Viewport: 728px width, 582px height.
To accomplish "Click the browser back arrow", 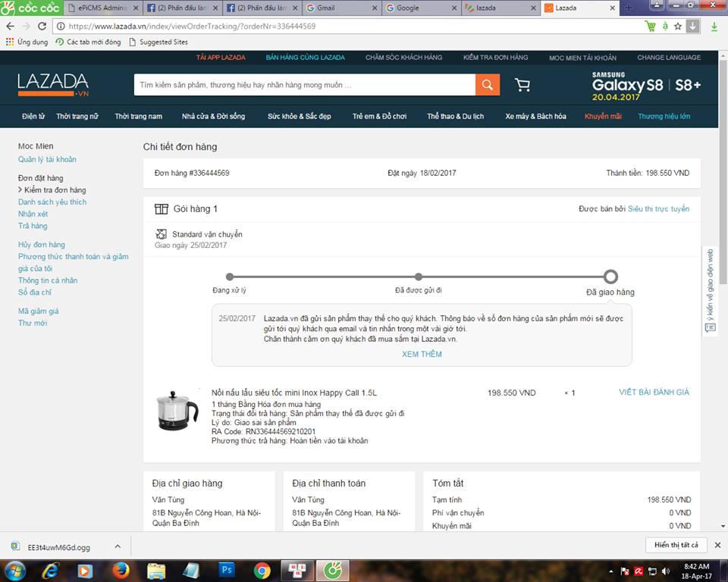I will click(x=10, y=26).
